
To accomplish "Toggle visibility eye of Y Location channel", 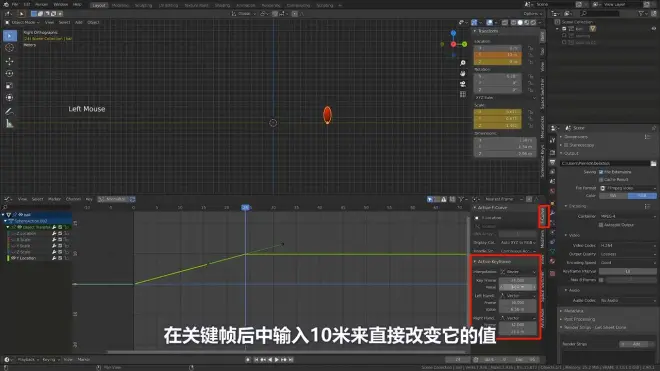I will 13,258.
